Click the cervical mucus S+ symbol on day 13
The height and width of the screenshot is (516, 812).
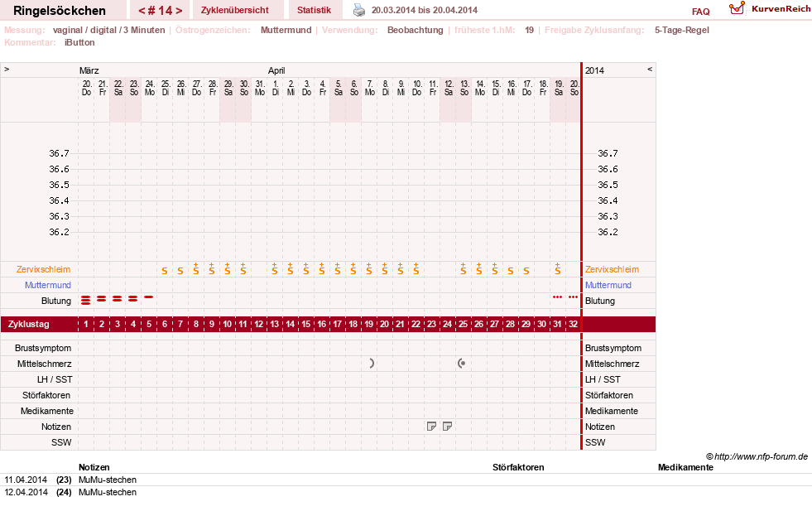(x=275, y=268)
